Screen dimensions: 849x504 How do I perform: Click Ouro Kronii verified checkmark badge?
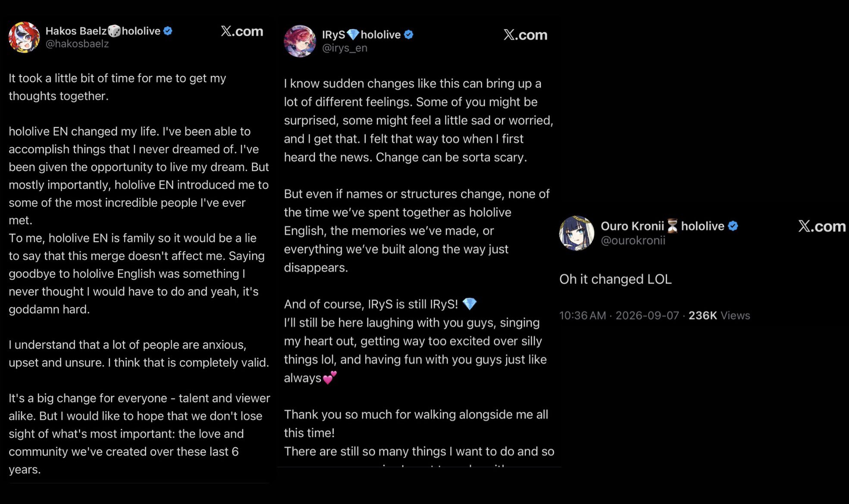733,226
